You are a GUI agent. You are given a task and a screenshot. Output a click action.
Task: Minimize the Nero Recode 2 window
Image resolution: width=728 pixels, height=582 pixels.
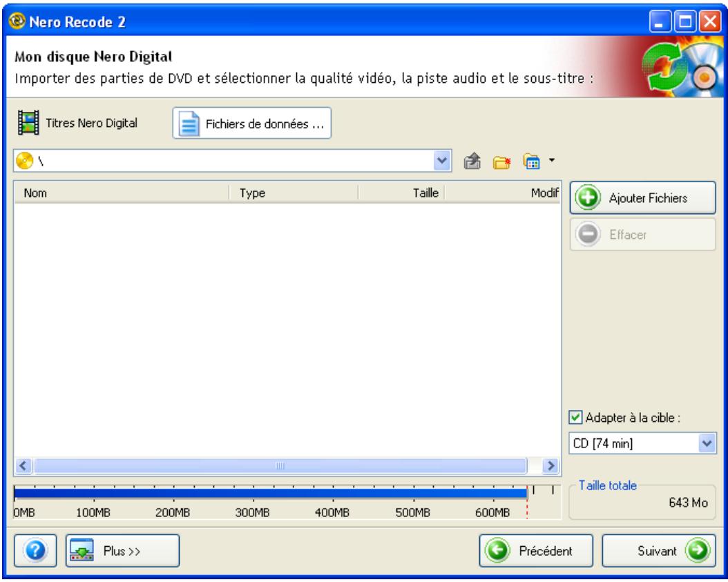click(x=660, y=21)
